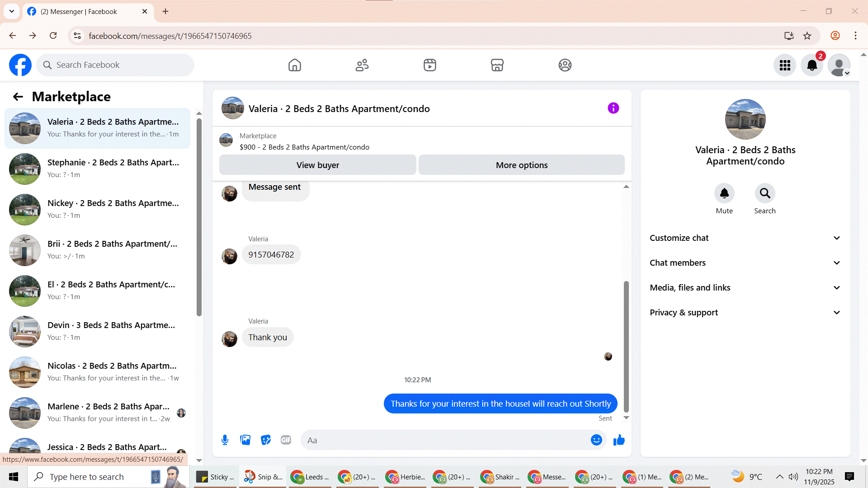Reload the browser page
Screen dimensions: 868x488
[53, 36]
